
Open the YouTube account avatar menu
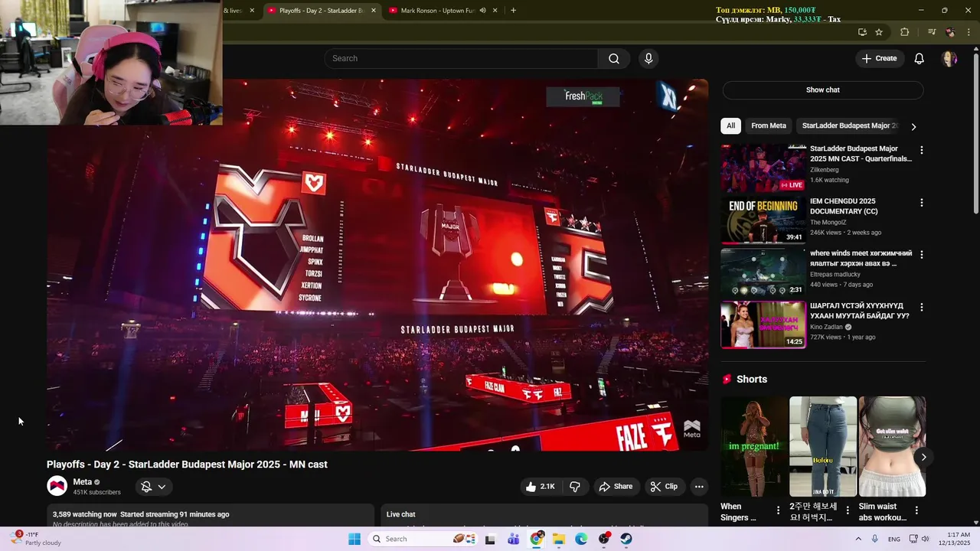pos(949,59)
